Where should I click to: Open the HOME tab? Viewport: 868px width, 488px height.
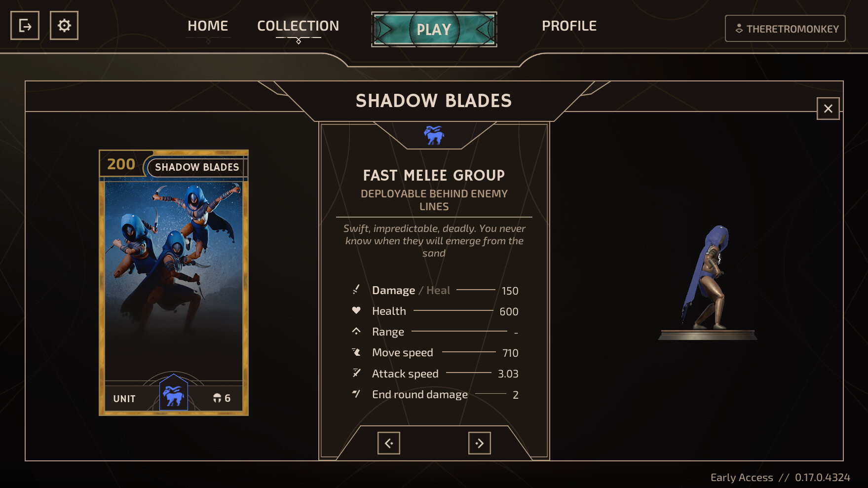click(208, 26)
